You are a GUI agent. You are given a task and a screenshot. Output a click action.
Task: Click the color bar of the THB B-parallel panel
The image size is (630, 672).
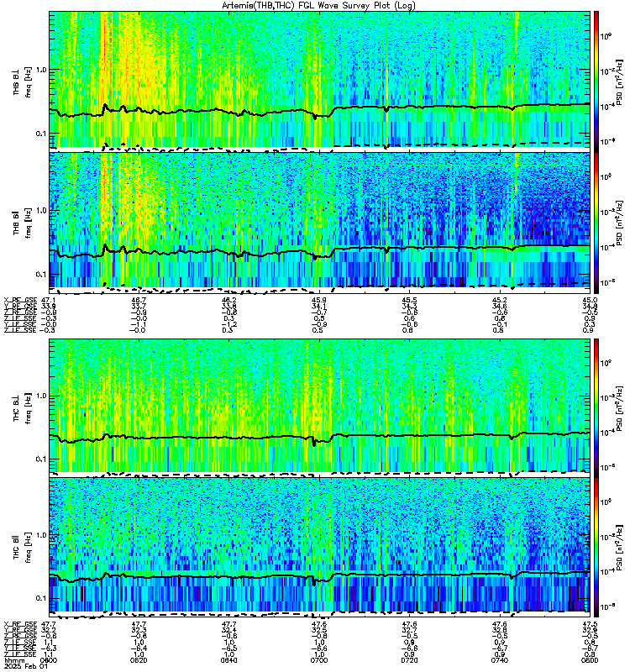pyautogui.click(x=596, y=223)
